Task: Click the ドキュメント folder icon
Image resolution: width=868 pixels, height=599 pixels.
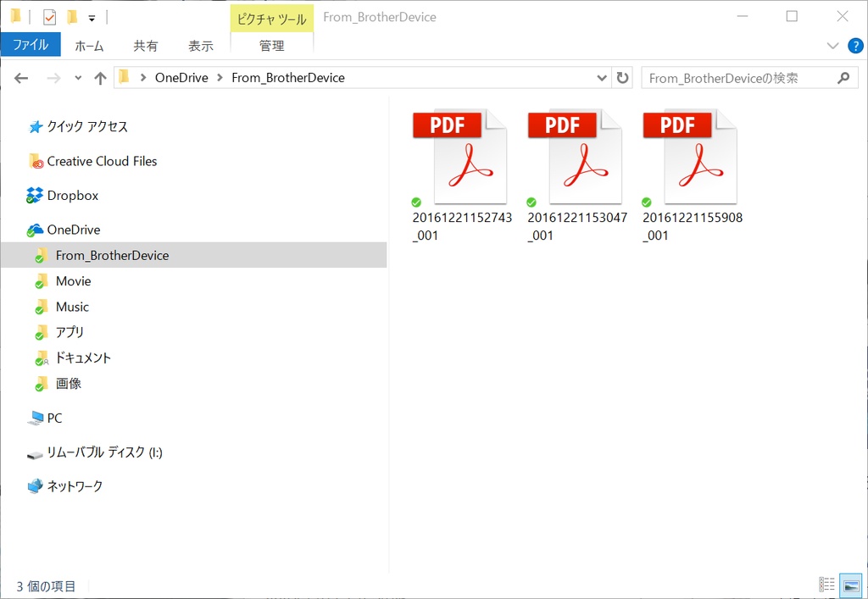Action: pos(41,358)
